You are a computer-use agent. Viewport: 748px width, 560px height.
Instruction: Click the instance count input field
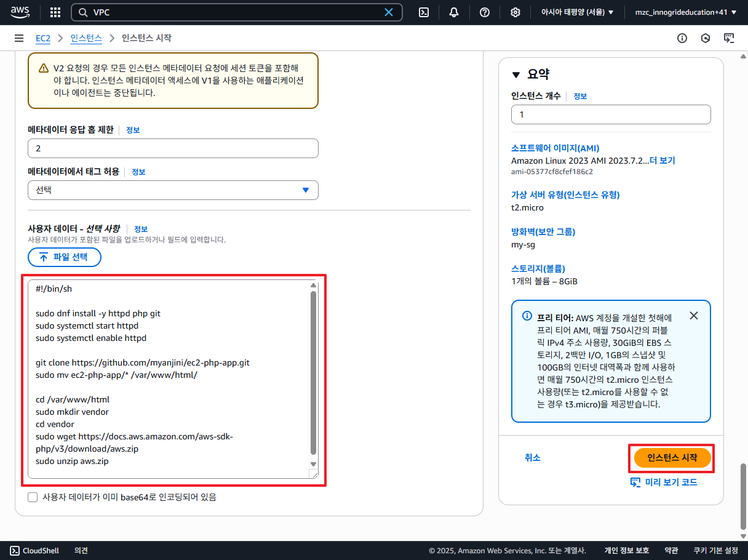(611, 114)
